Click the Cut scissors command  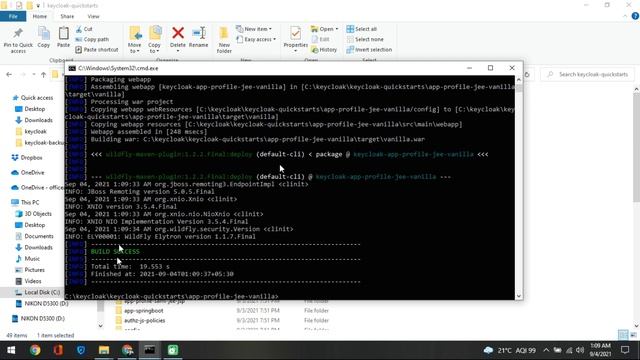(84, 29)
